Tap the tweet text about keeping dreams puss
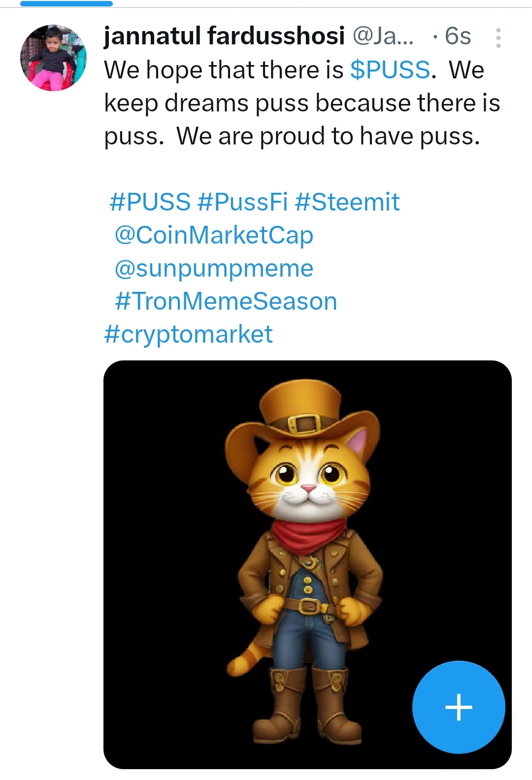 pos(302,103)
